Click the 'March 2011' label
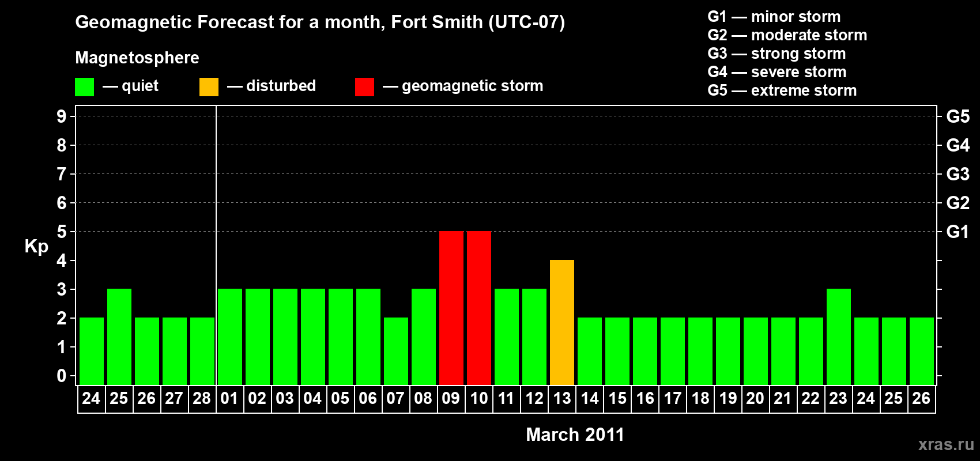 [x=575, y=434]
